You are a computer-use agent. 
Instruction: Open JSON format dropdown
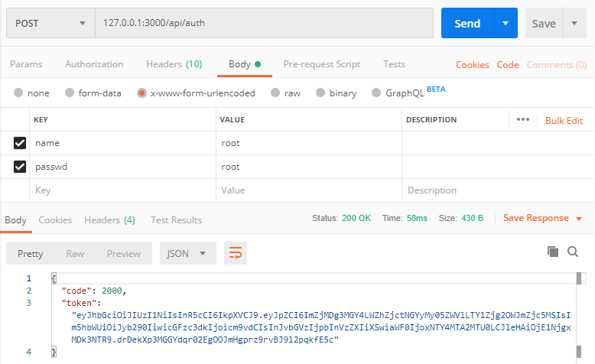188,253
